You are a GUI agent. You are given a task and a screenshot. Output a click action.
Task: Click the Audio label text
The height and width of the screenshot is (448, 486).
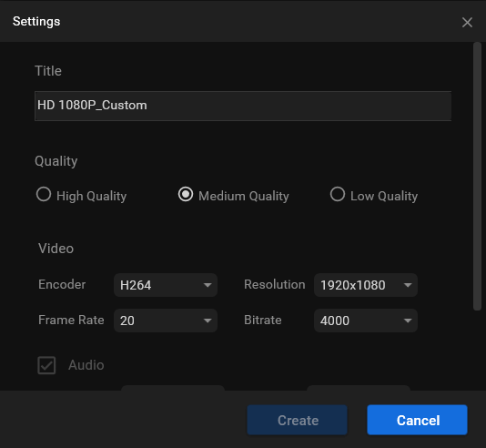pyautogui.click(x=86, y=365)
